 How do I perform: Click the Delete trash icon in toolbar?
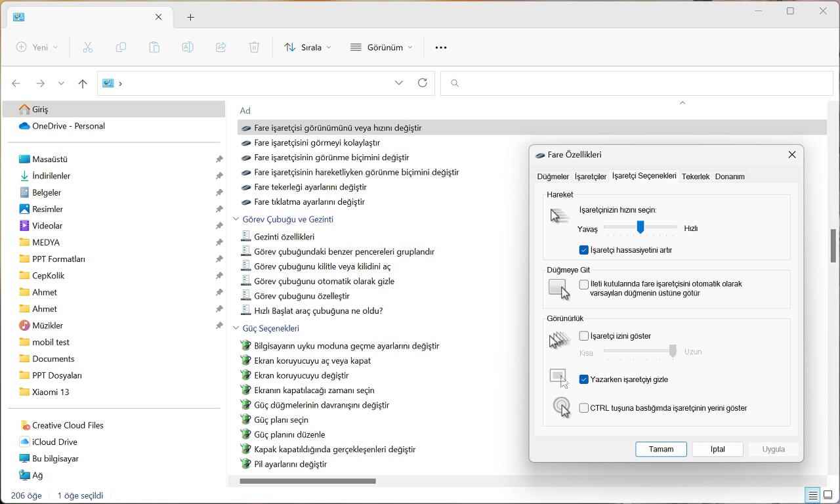point(255,47)
